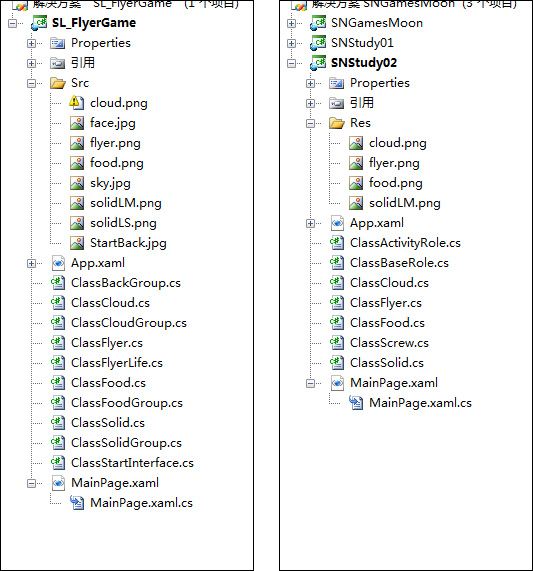Expand 引用 under SL_FlyerGame

[x=32, y=64]
